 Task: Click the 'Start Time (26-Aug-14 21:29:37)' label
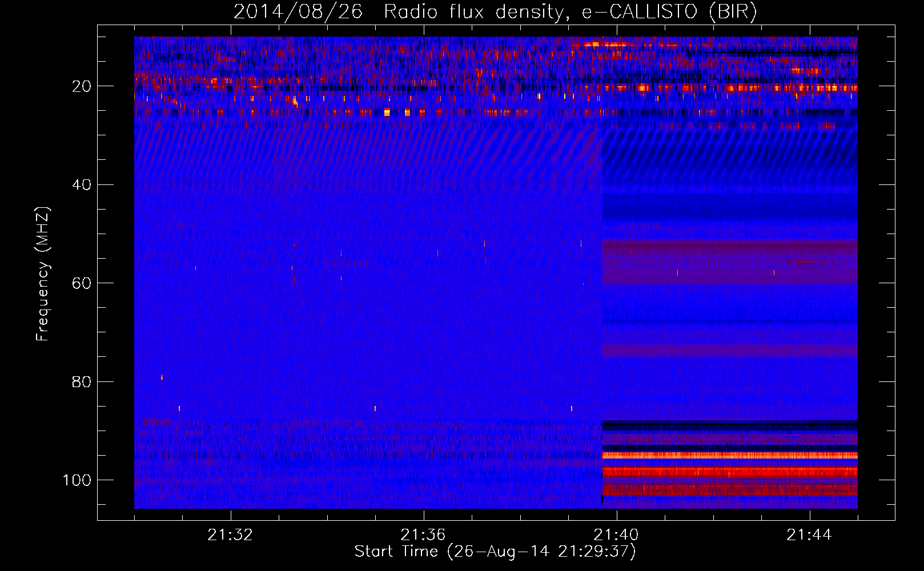[495, 552]
